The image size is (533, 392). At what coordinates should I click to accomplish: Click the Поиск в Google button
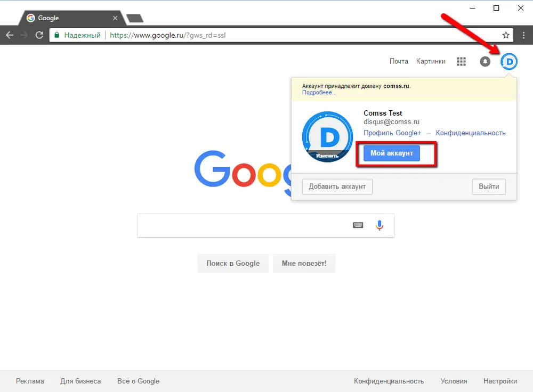[x=233, y=263]
